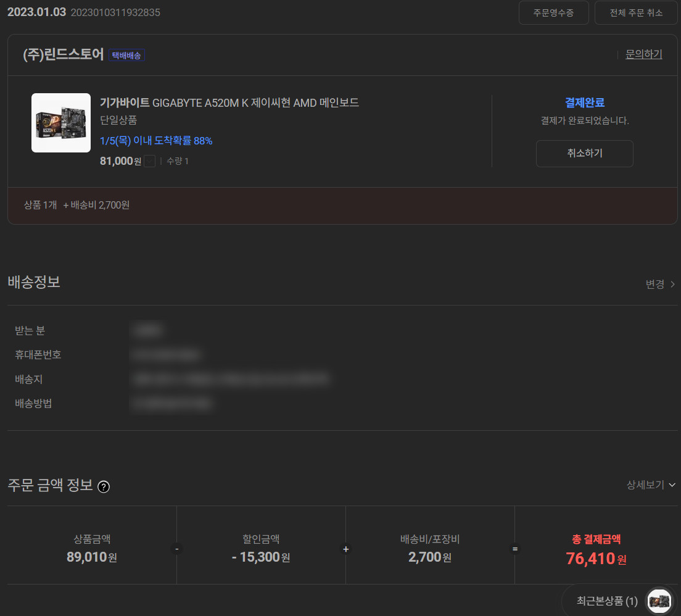681x616 pixels.
Task: Click the equals operator icon in amount summary
Action: (514, 549)
